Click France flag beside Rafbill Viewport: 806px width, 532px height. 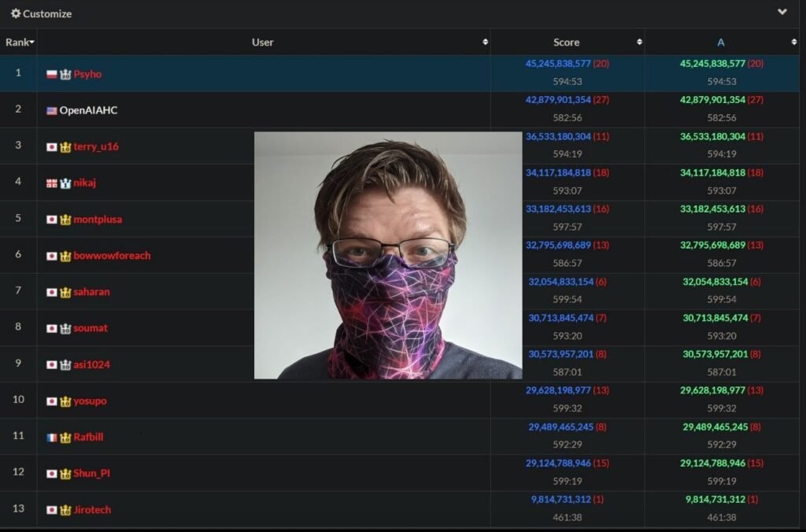pos(51,438)
